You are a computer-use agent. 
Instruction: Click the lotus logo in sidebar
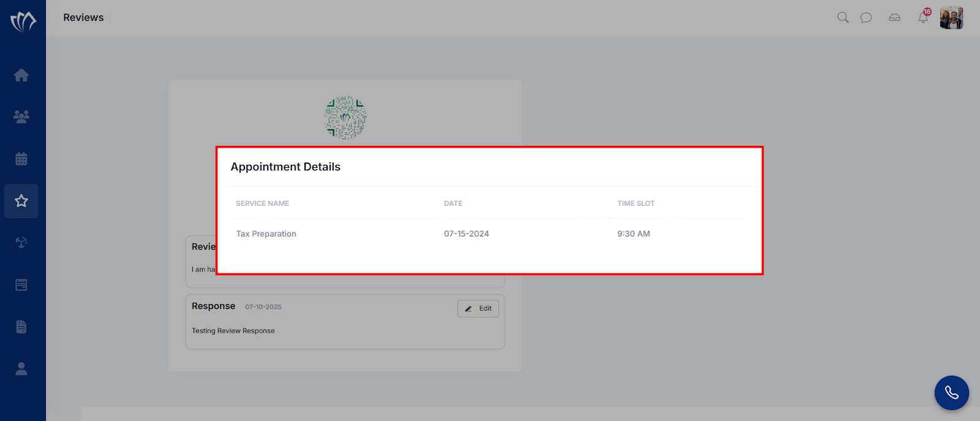pos(23,21)
